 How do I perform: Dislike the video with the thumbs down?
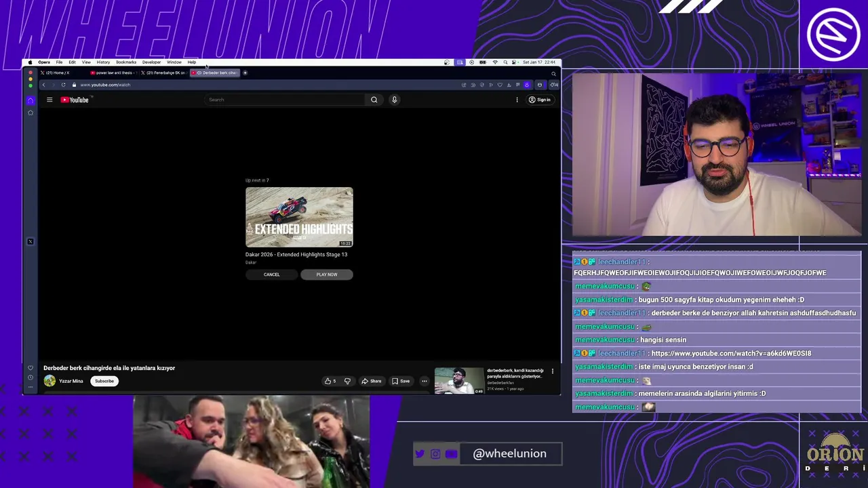(347, 381)
